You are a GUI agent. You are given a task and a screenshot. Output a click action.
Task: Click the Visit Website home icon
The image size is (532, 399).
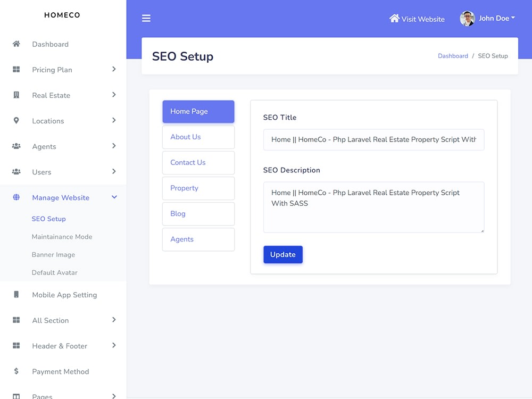coord(394,18)
